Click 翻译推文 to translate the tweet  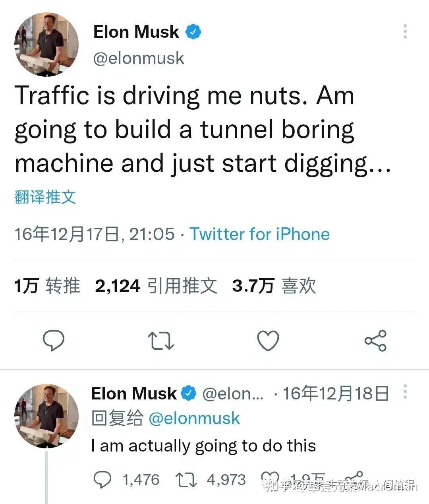45,197
